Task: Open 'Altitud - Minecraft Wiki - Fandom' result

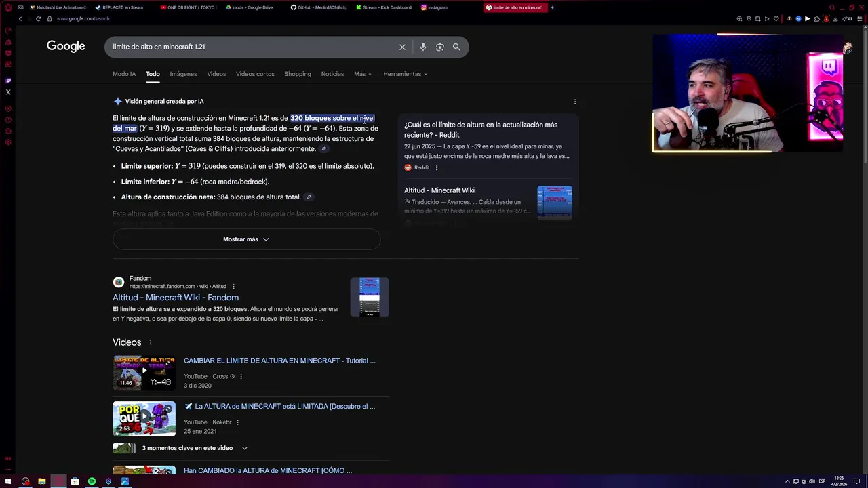Action: pos(176,298)
